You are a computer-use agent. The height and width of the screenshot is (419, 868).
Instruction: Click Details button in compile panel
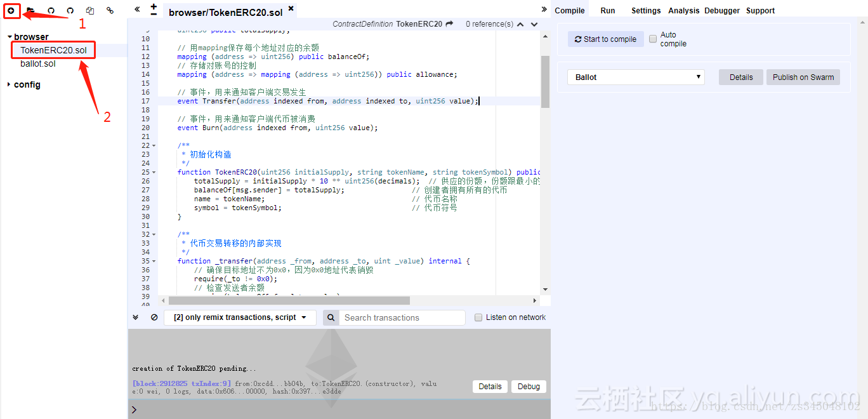click(741, 77)
